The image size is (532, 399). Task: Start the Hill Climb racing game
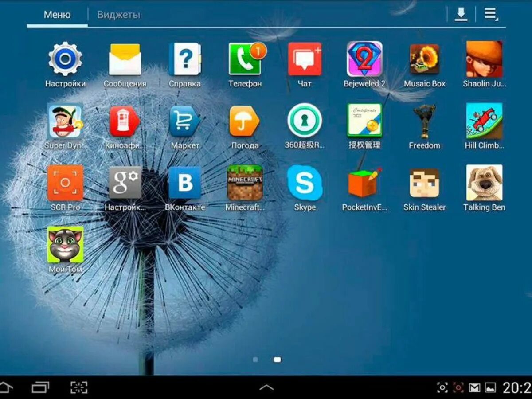point(484,121)
